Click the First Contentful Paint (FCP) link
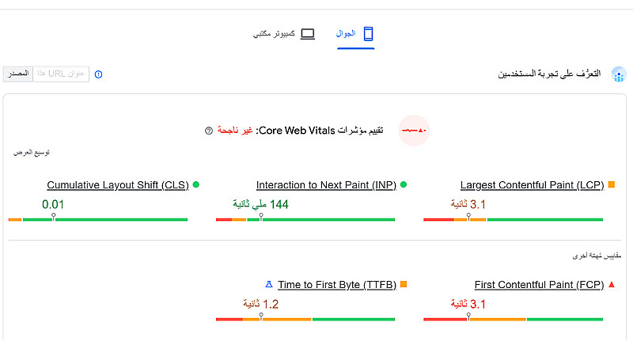Screen dimensions: 633x364 pyautogui.click(x=539, y=284)
